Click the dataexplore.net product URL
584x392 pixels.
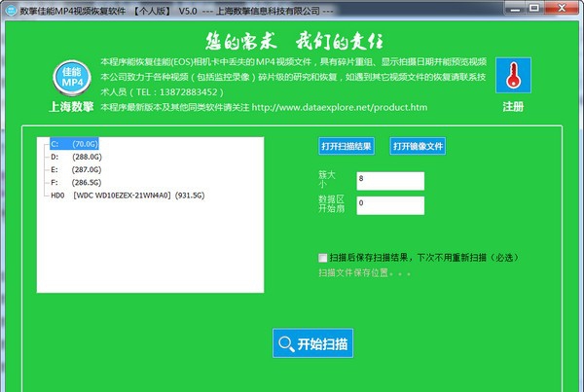[340, 107]
